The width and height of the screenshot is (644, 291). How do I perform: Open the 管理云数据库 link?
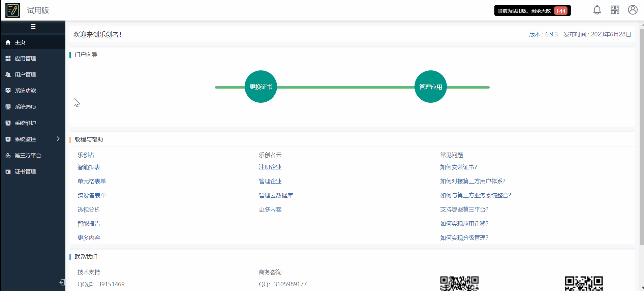point(276,195)
